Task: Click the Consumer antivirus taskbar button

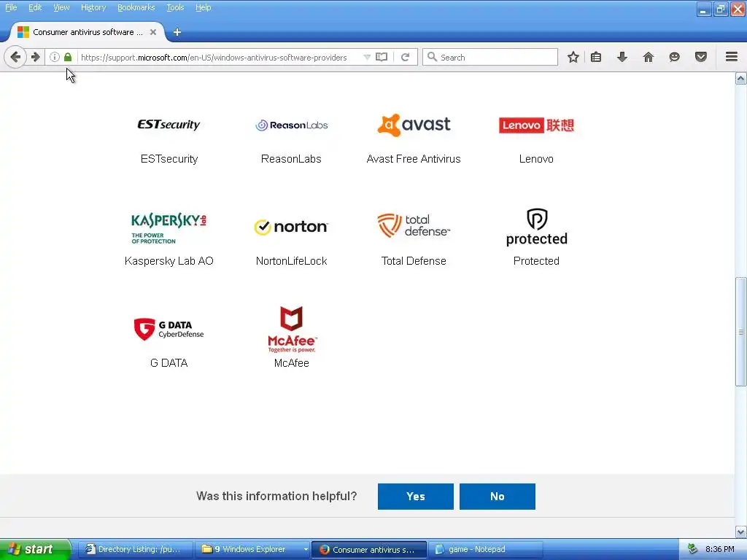Action: [368, 549]
